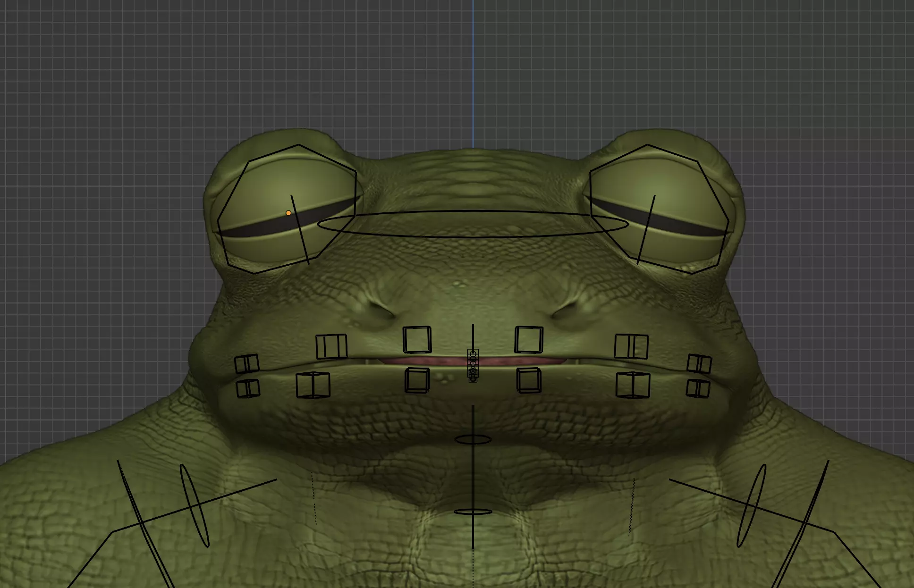Screen dimensions: 914x588
Task: Select lower mouth-corner box on screen-left cheek
Action: 248,388
